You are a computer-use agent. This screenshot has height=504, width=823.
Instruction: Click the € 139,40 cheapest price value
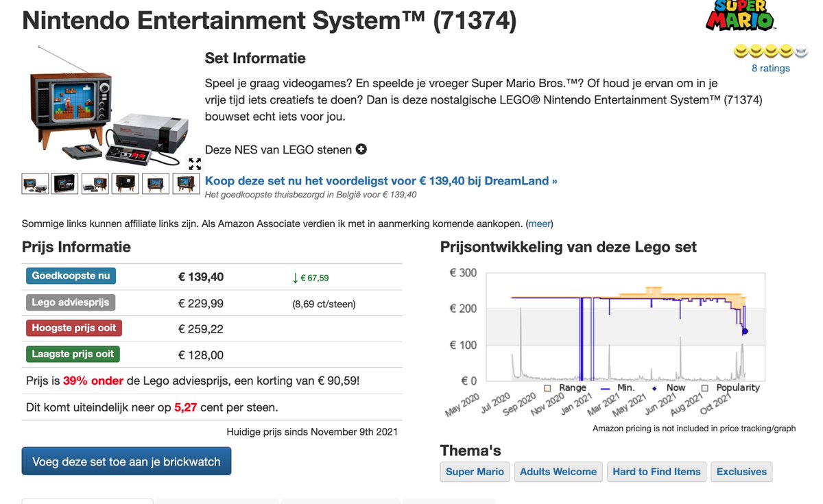coord(201,277)
